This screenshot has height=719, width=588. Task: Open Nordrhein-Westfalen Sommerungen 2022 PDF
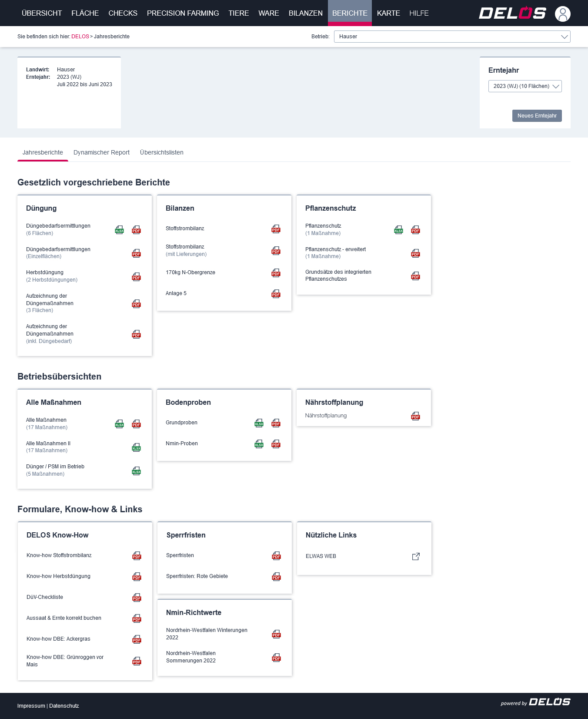click(x=277, y=658)
